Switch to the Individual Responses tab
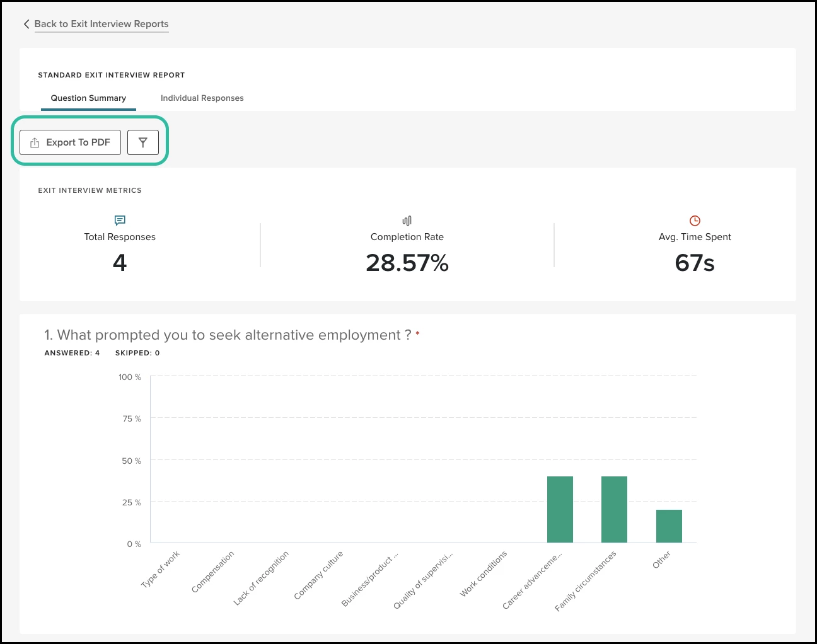Viewport: 817px width, 644px height. 202,98
